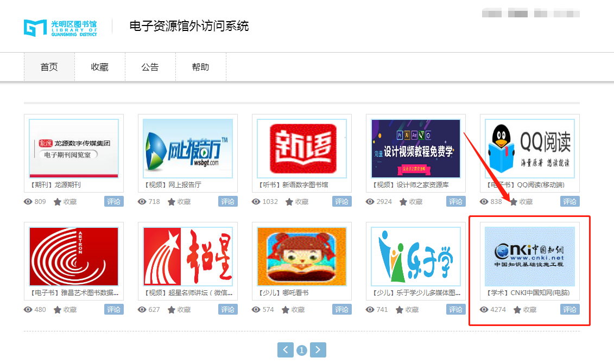The height and width of the screenshot is (364, 614).
Task: Open comments for 雅昌艺术图书
Action: 114,309
